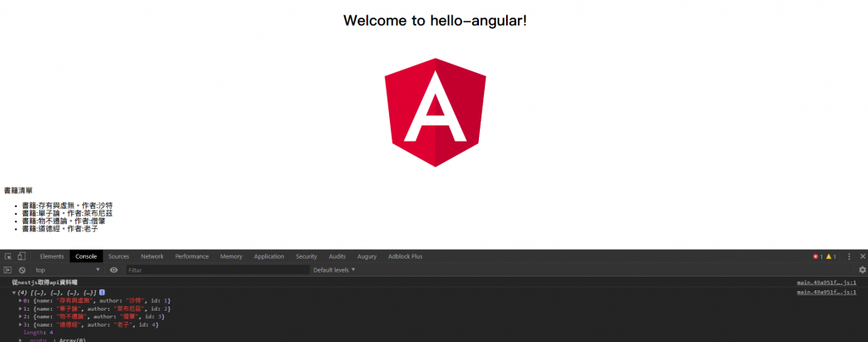Open DevTools three-dot customize menu
Viewport: 868px width, 342px height.
tap(849, 256)
